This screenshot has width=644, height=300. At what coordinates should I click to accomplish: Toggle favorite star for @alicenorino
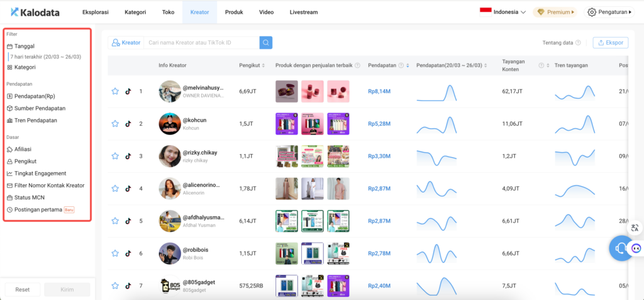(115, 188)
